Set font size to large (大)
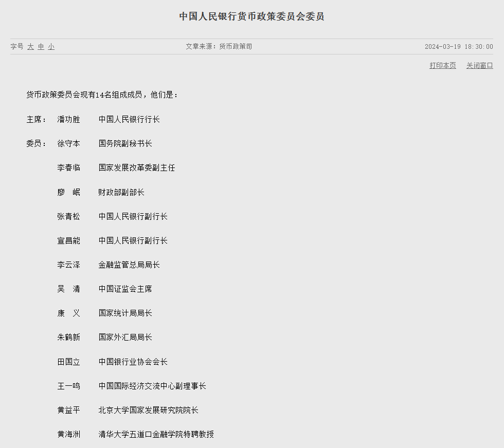 pyautogui.click(x=30, y=47)
